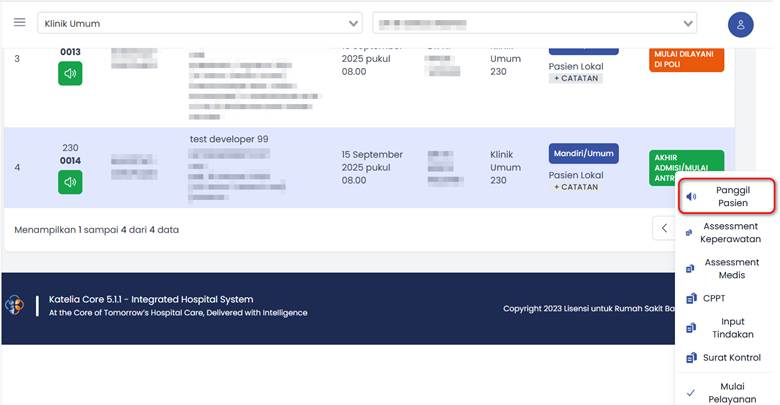Select Panggil Pasien from context menu

[x=727, y=196]
